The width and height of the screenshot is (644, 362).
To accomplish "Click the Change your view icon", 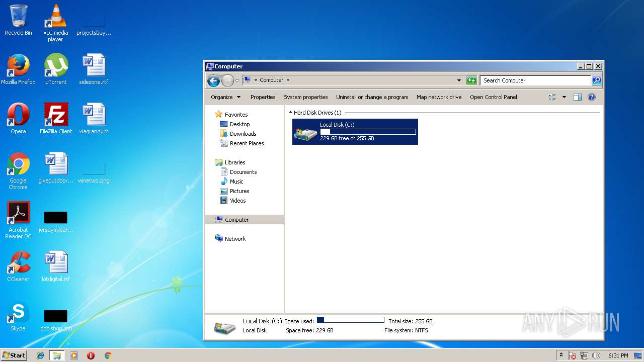I will coord(552,97).
